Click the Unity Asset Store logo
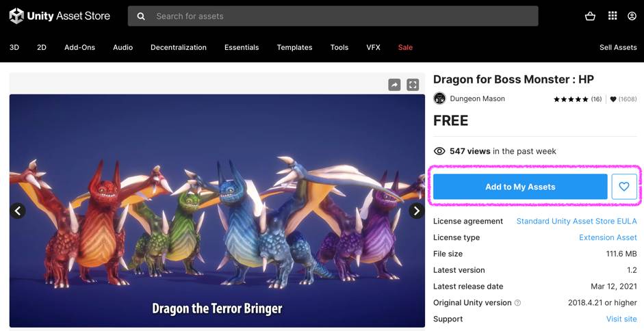Viewport: 644px width, 331px height. pyautogui.click(x=60, y=16)
